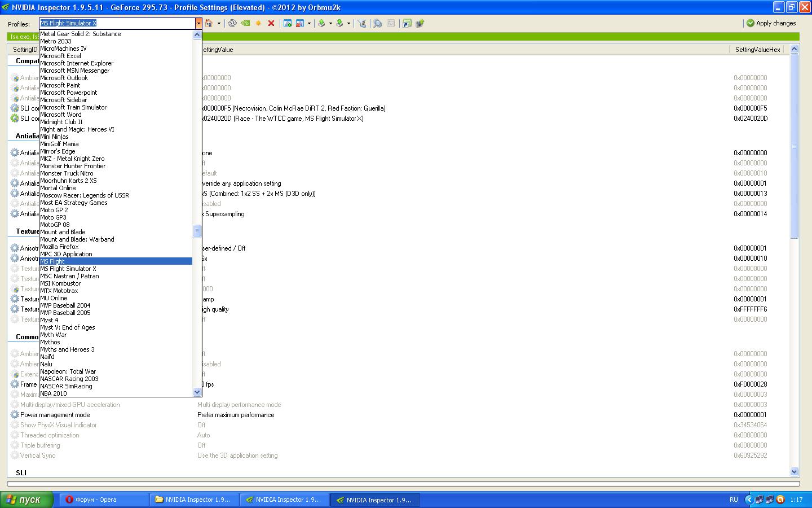Click gear icon of the 0xFFFFFFF6 High quality row

point(15,309)
